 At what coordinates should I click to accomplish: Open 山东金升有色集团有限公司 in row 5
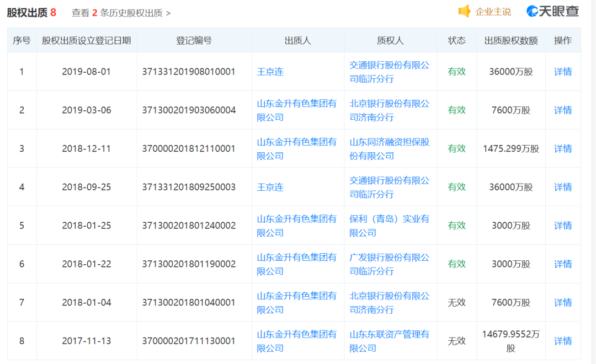click(297, 226)
